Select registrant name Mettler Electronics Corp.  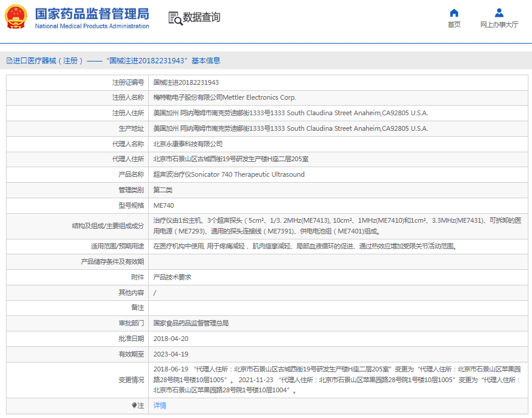259,98
